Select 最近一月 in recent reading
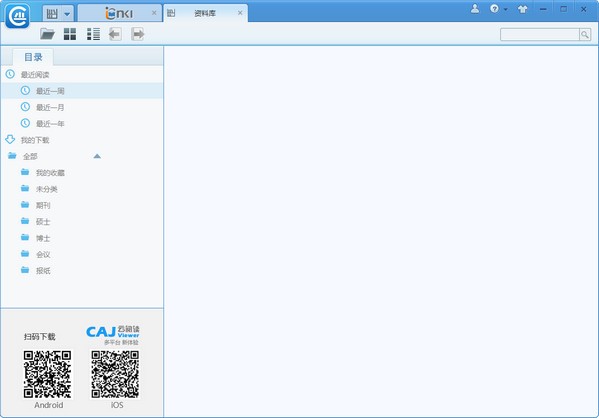 tap(50, 107)
